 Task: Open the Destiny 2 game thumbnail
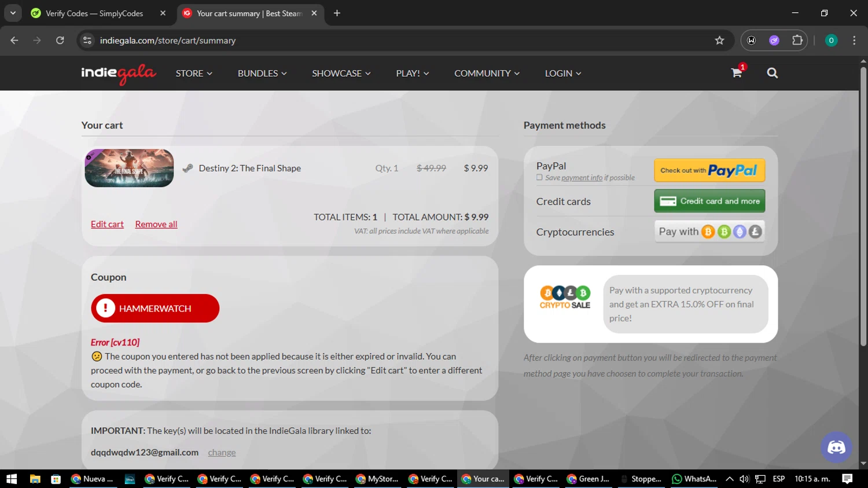129,168
